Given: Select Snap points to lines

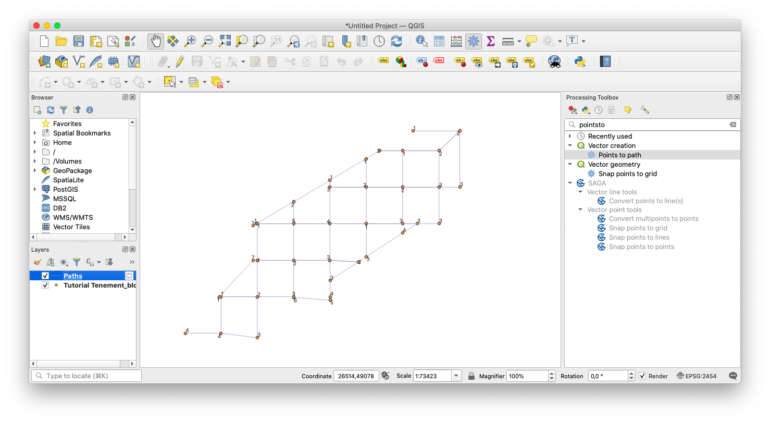Looking at the screenshot, I should 638,237.
